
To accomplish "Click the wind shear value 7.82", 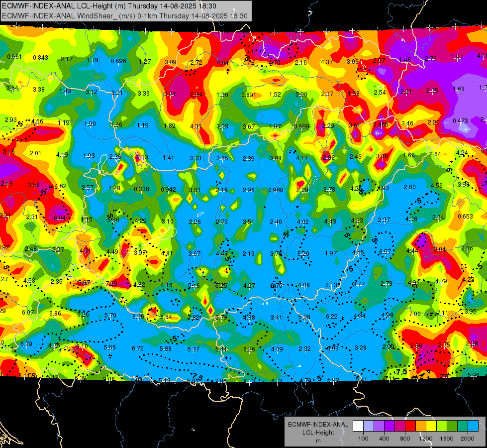I will point(194,318).
